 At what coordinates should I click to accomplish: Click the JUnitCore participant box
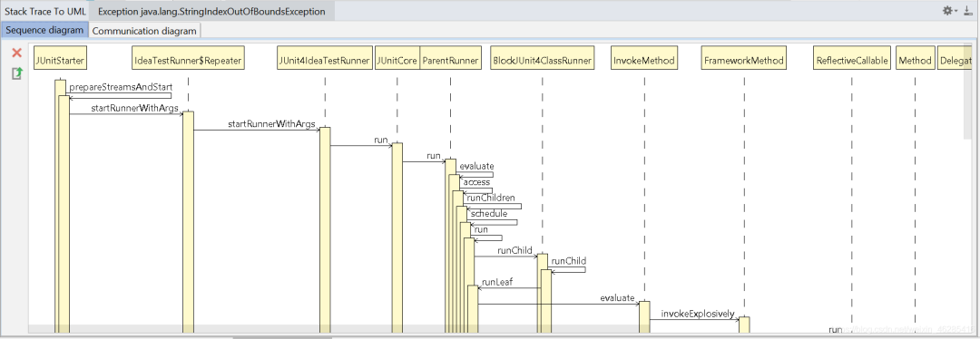pos(397,61)
